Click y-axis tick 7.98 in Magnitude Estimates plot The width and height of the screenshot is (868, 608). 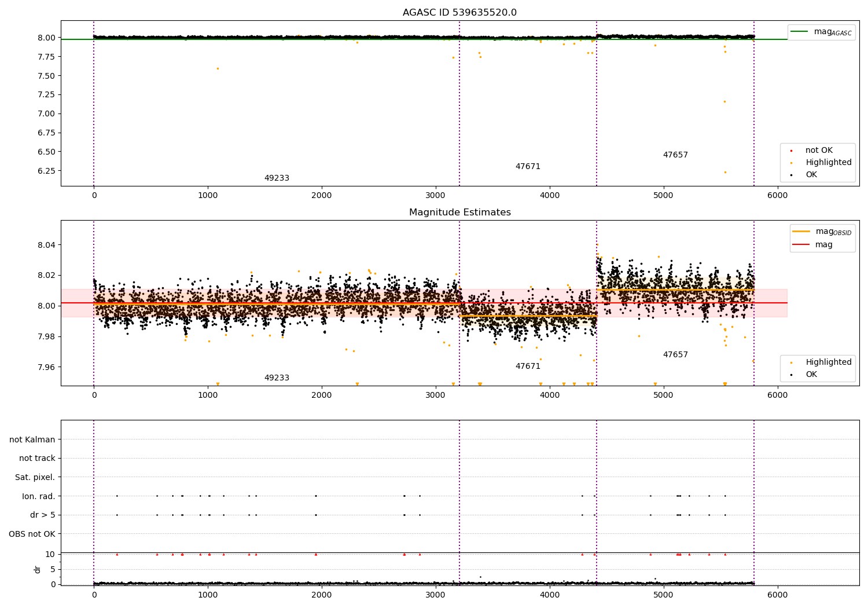point(46,337)
